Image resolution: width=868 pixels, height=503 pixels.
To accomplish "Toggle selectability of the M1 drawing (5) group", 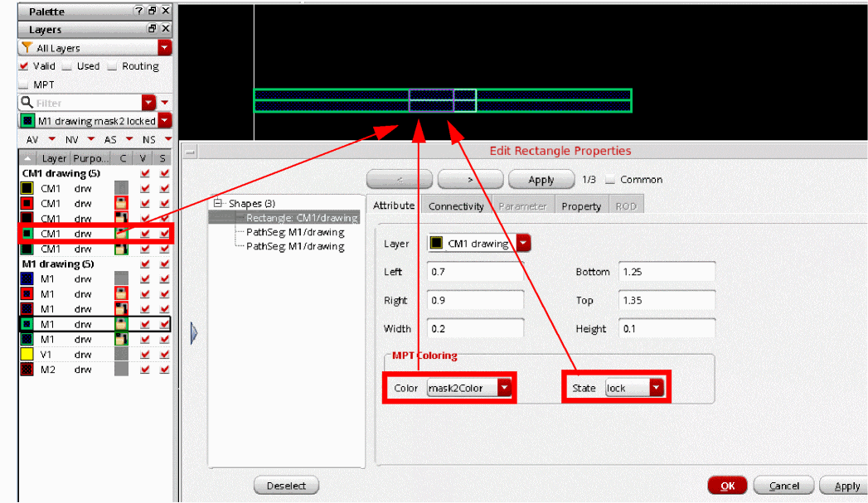I will click(164, 264).
